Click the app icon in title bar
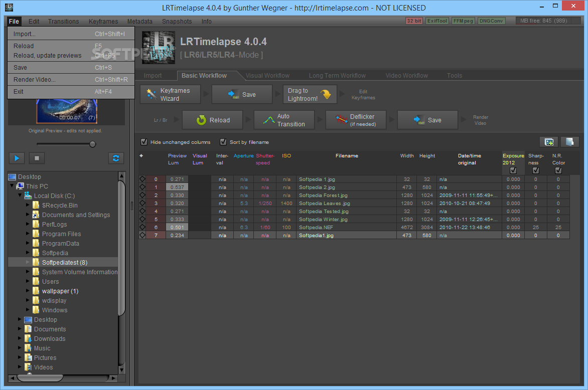Screen dimensions: 588x390 [9, 8]
